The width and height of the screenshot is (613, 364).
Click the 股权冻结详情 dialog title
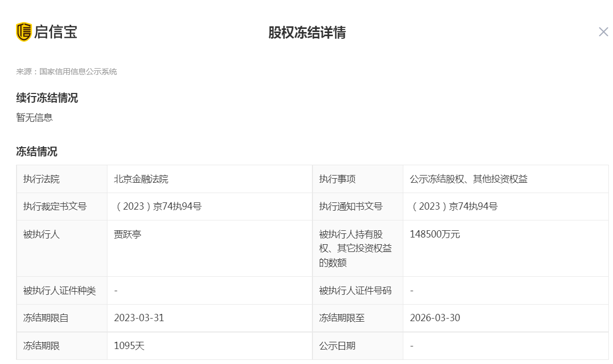coord(306,33)
